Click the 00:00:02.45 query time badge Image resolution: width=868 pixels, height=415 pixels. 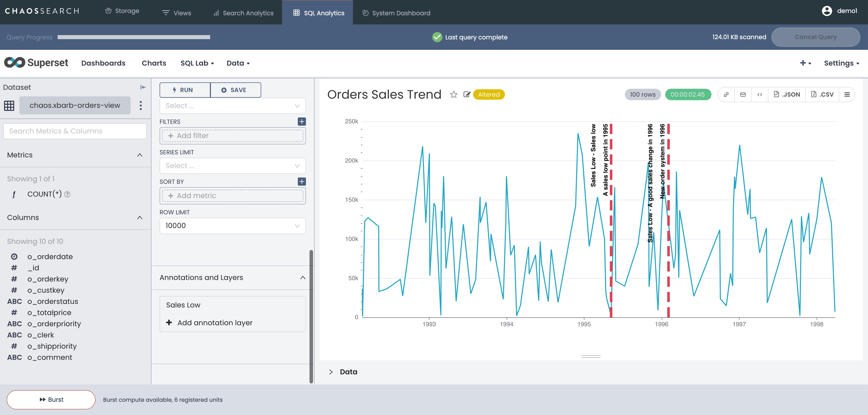tap(688, 95)
